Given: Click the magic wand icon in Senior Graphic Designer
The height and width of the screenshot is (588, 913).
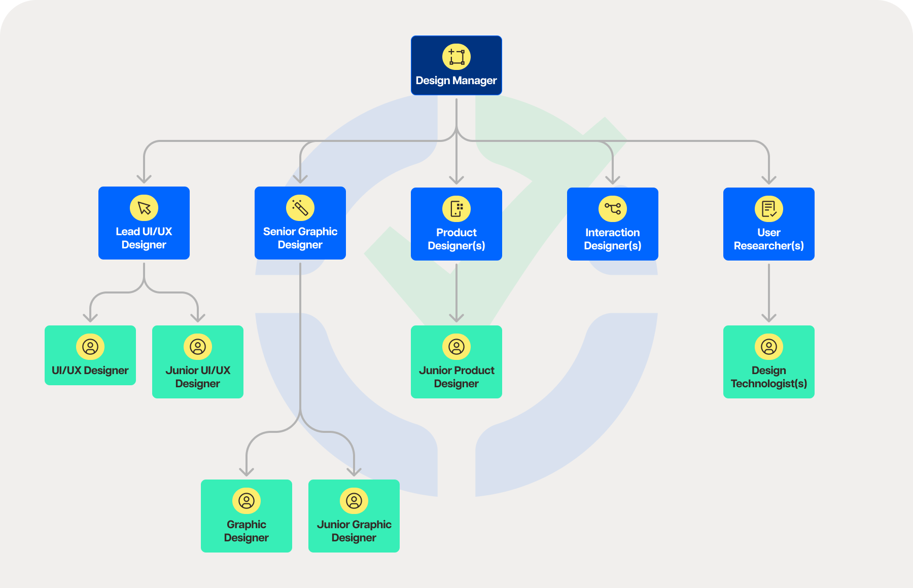Looking at the screenshot, I should click(x=300, y=208).
